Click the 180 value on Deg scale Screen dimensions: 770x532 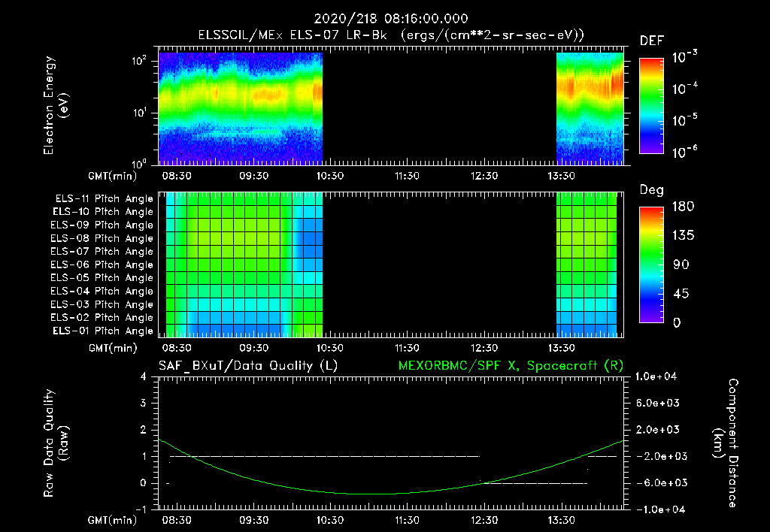(x=684, y=207)
